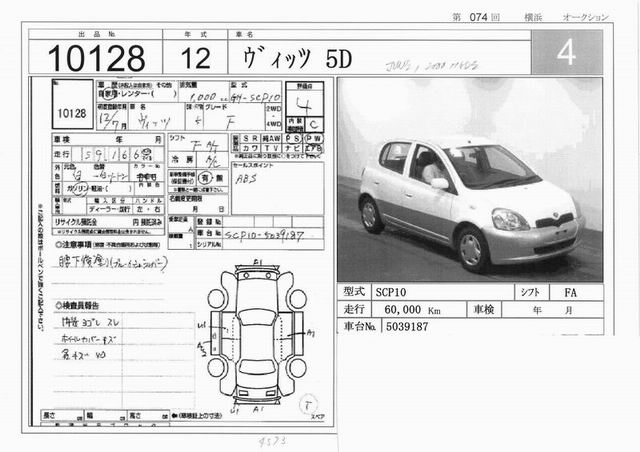Click the gray grade box showing 4
The image size is (640, 452).
[567, 52]
